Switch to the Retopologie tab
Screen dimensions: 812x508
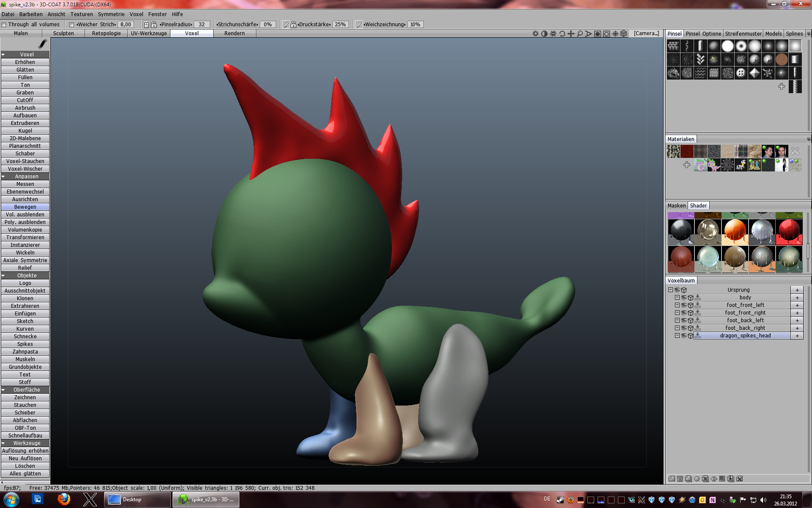coord(106,33)
